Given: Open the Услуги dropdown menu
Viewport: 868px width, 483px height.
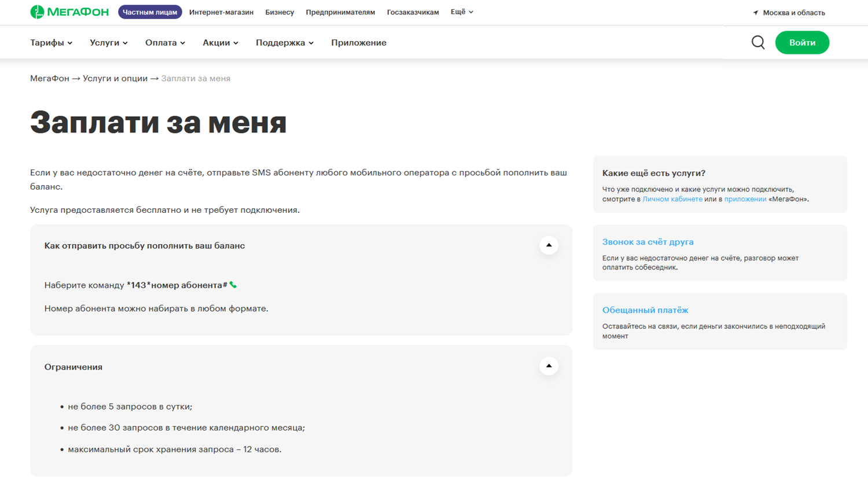Looking at the screenshot, I should click(x=109, y=43).
